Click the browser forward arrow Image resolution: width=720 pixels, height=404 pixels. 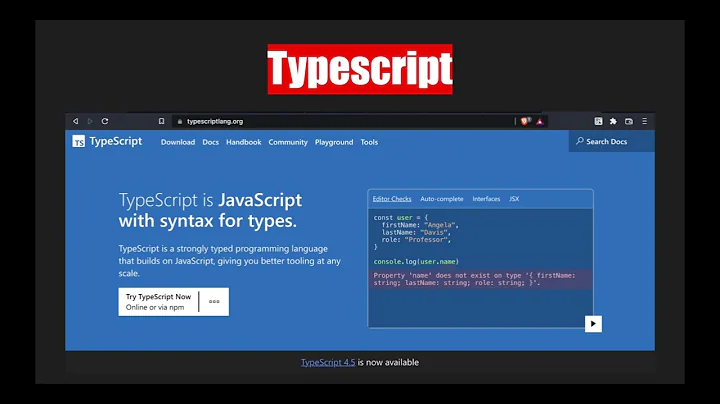[x=90, y=121]
